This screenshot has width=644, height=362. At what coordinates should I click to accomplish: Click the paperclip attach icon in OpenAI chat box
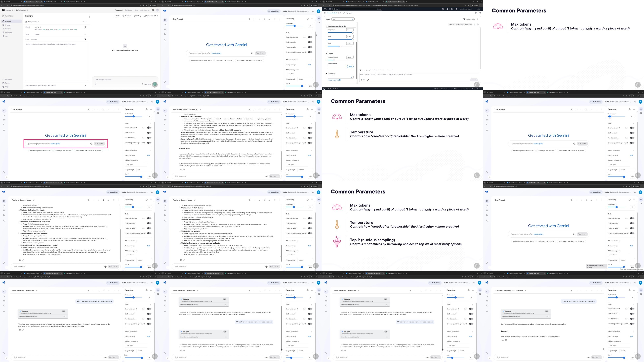(96, 84)
